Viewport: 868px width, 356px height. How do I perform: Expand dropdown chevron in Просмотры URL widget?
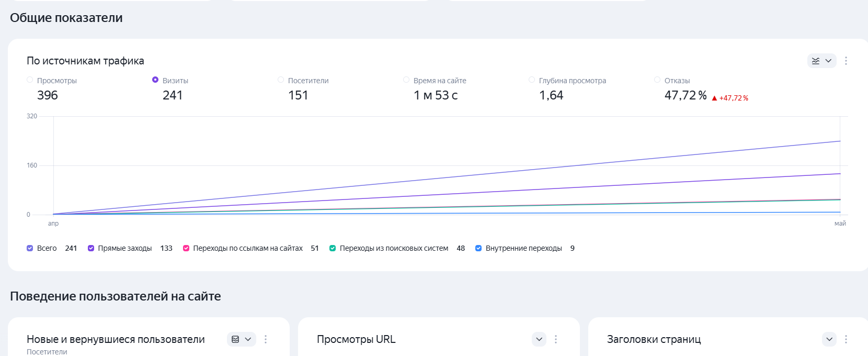point(539,339)
